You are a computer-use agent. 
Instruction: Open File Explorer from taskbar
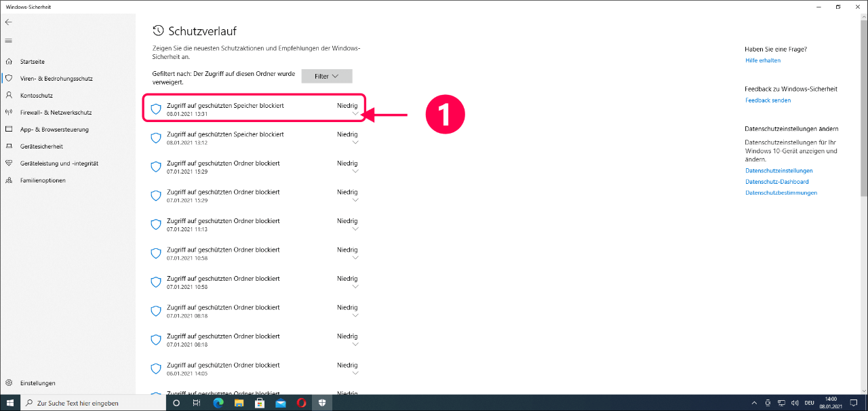239,403
